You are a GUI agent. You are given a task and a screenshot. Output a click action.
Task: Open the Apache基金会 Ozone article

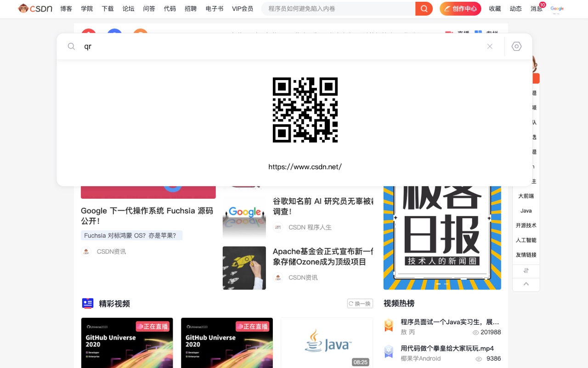pos(323,257)
